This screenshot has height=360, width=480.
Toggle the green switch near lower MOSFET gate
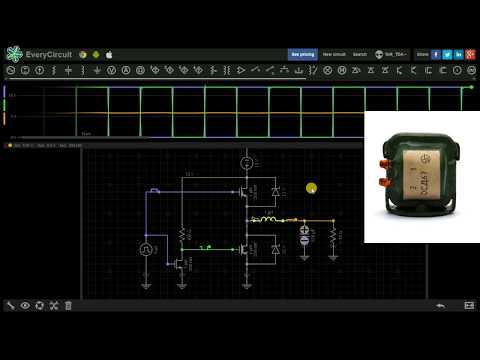tap(205, 247)
